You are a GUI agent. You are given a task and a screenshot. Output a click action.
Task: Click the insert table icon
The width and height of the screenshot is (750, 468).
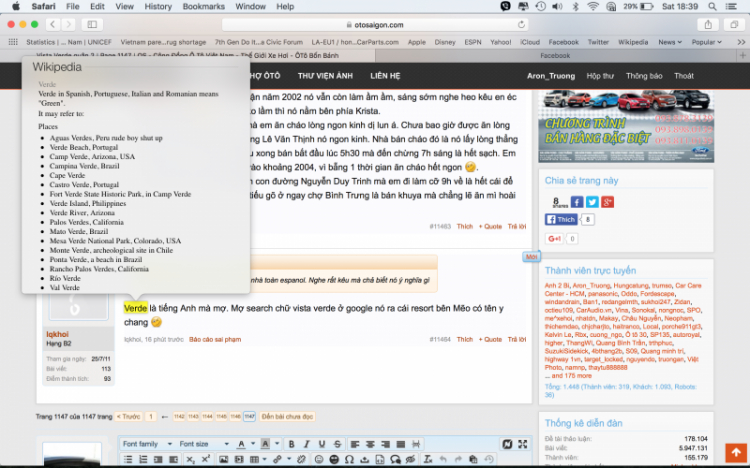click(x=254, y=459)
